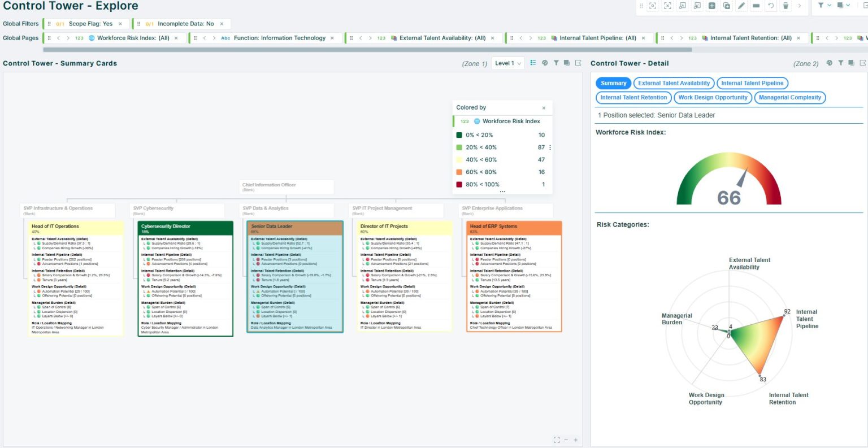
Task: Click the add plus square icon
Action: (x=712, y=6)
